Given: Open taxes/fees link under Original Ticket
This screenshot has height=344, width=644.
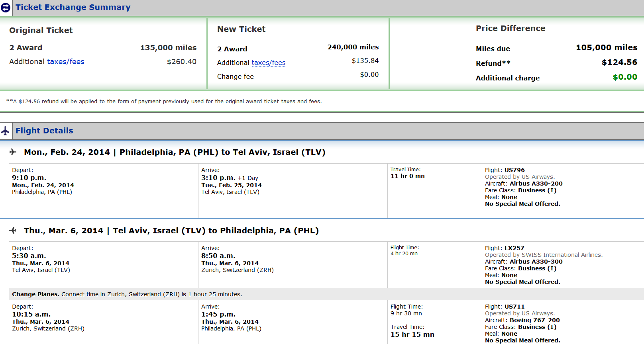Looking at the screenshot, I should (66, 62).
